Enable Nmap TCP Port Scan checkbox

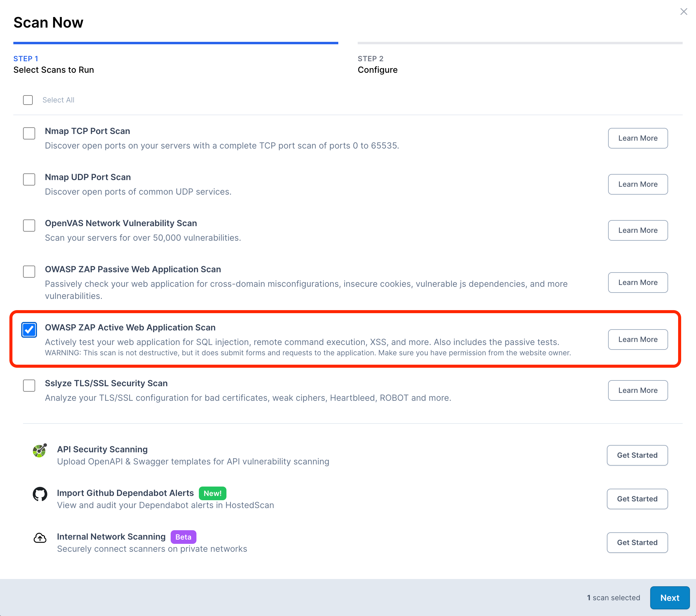[x=29, y=133]
